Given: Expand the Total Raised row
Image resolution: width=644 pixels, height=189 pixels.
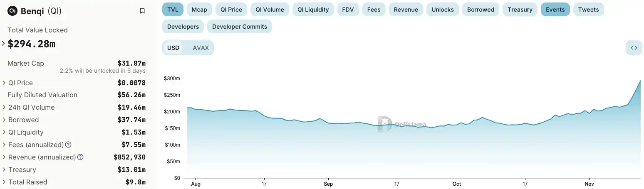Looking at the screenshot, I should [x=4, y=182].
